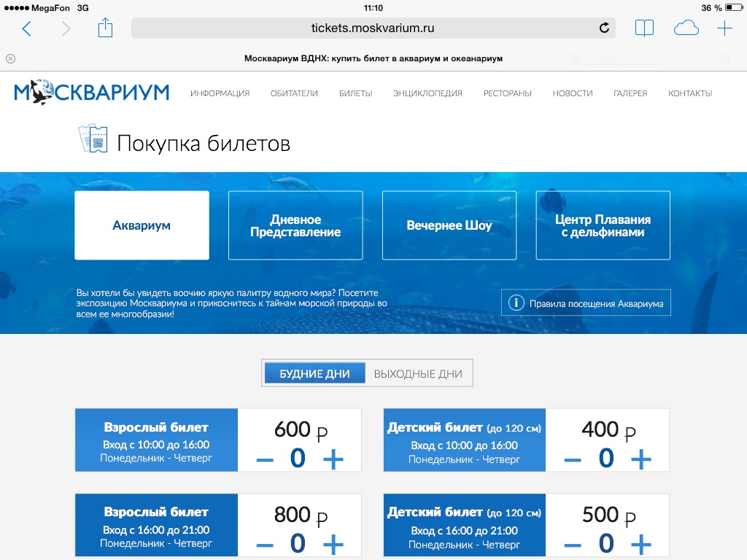Click the tickets icon beside Покупка билетов

(x=93, y=139)
